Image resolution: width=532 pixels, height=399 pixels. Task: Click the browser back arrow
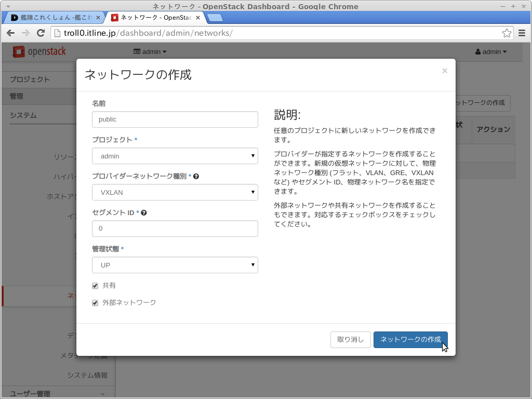point(11,33)
